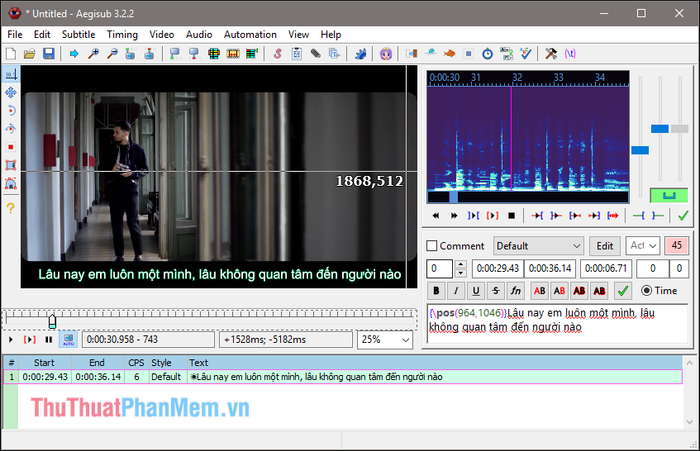The height and width of the screenshot is (451, 700).
Task: Click the start time field 0:00:29.43
Action: 498,268
